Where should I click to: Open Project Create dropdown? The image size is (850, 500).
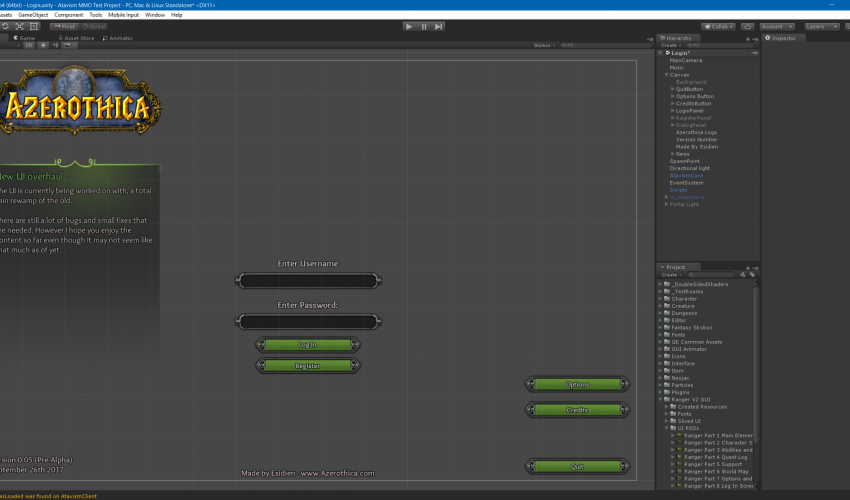671,275
